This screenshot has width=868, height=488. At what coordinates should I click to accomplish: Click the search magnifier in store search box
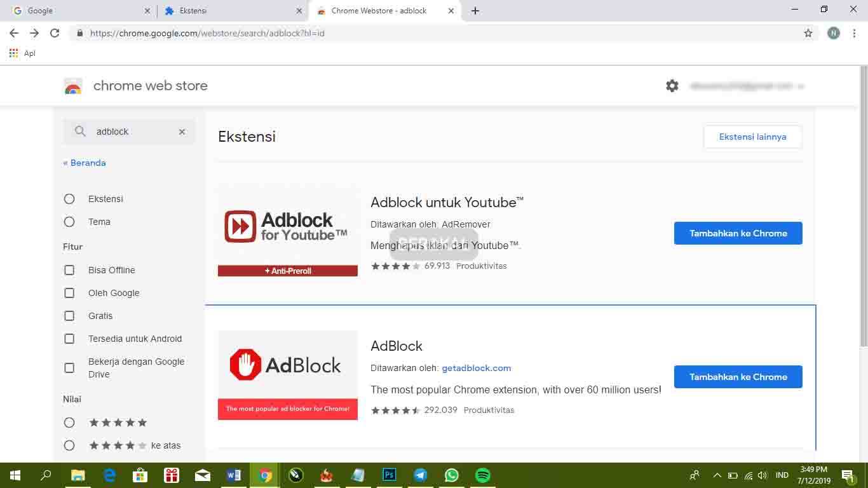pyautogui.click(x=80, y=132)
